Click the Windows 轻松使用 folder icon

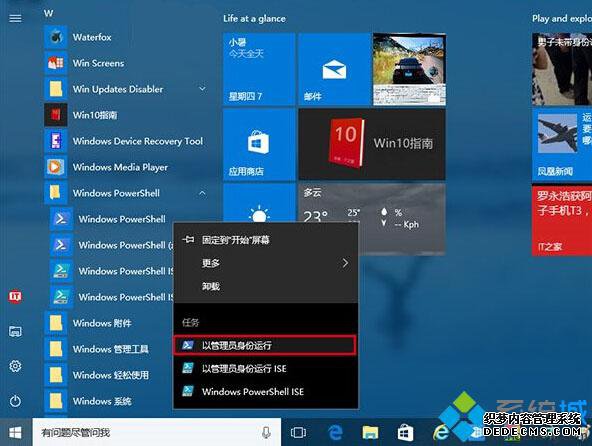pyautogui.click(x=56, y=375)
